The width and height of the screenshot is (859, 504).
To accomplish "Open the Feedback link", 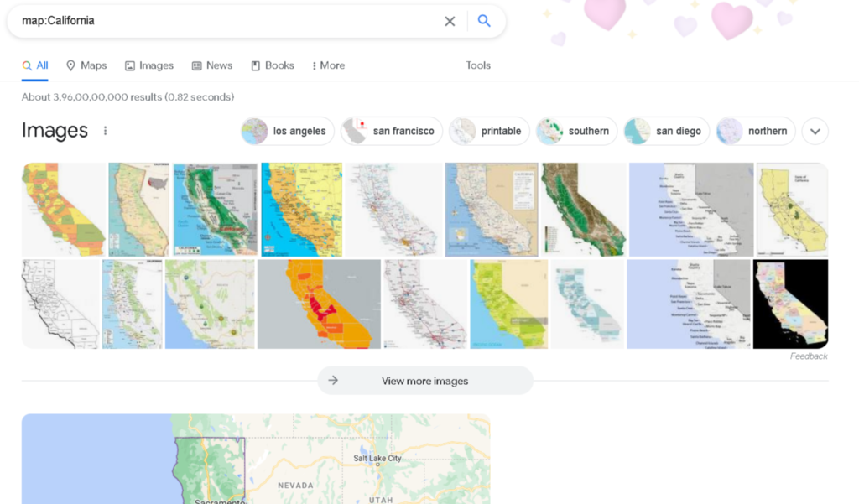I will click(x=808, y=356).
